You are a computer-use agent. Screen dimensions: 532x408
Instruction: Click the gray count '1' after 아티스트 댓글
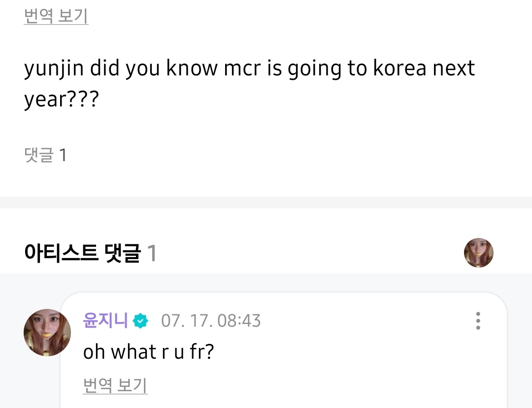(152, 254)
